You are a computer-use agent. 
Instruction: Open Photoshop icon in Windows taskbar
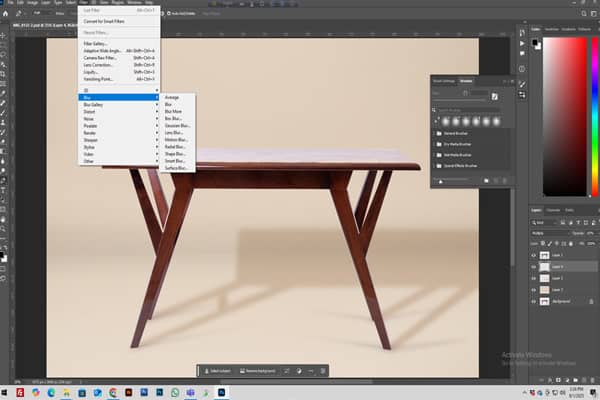(222, 392)
